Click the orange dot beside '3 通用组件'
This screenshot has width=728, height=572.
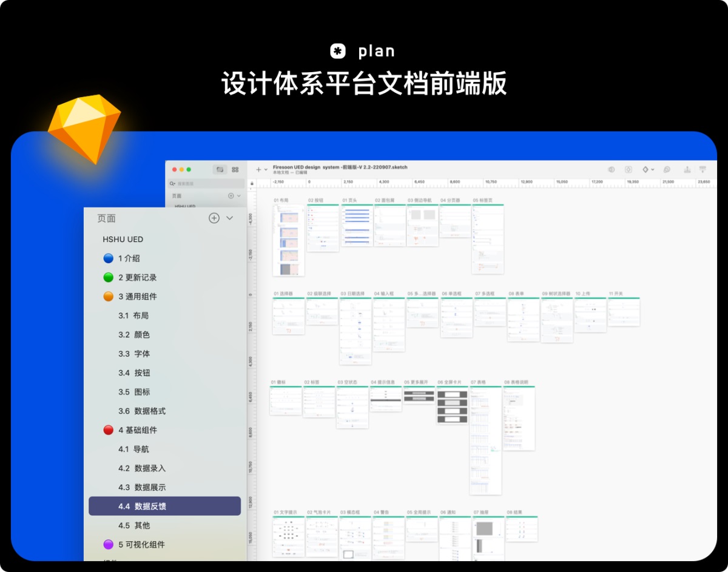click(109, 297)
